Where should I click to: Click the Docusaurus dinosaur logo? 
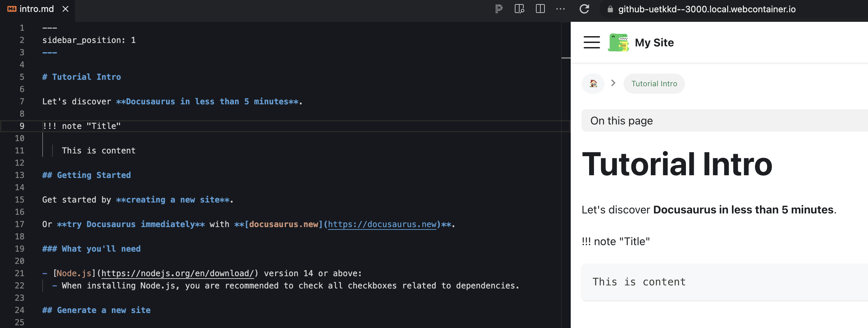click(x=618, y=42)
